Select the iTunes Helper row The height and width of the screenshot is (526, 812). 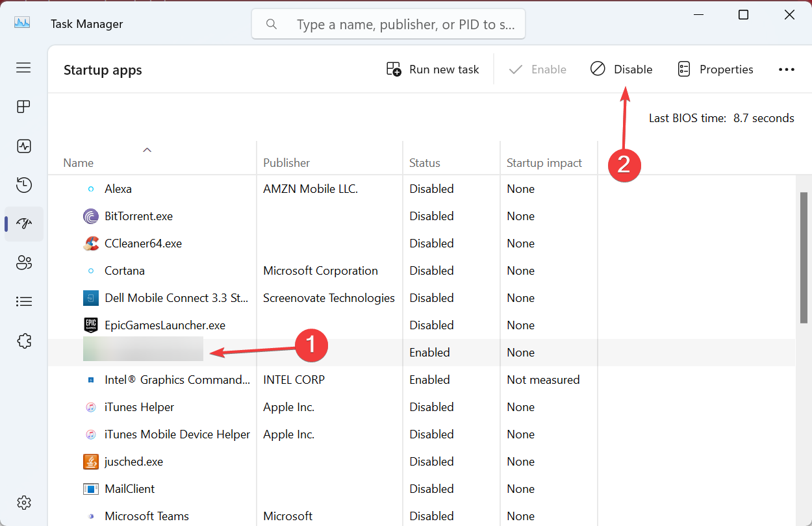pyautogui.click(x=422, y=407)
